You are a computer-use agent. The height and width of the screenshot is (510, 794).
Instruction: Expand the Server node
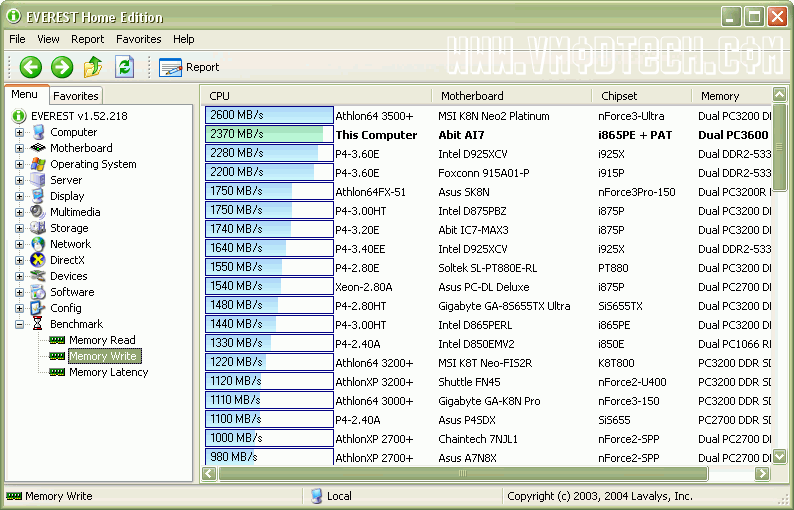pyautogui.click(x=19, y=180)
